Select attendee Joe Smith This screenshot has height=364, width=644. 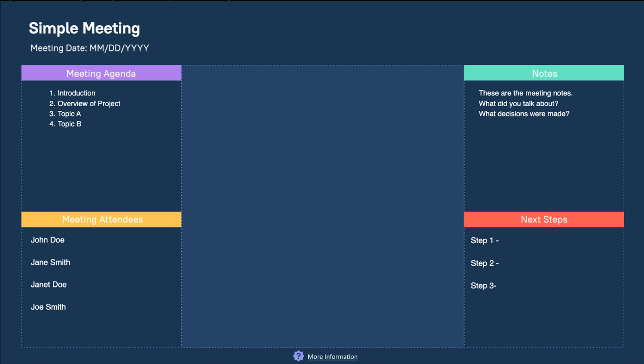pyautogui.click(x=48, y=307)
